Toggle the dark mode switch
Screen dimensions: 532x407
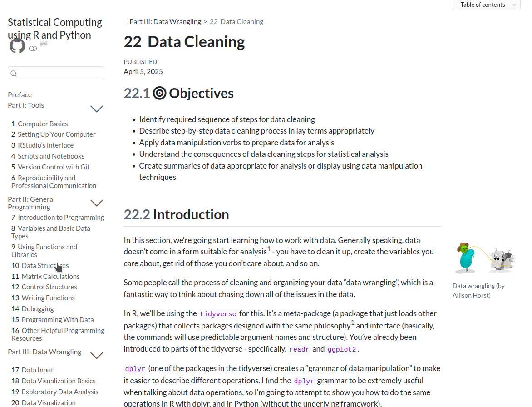pyautogui.click(x=33, y=48)
